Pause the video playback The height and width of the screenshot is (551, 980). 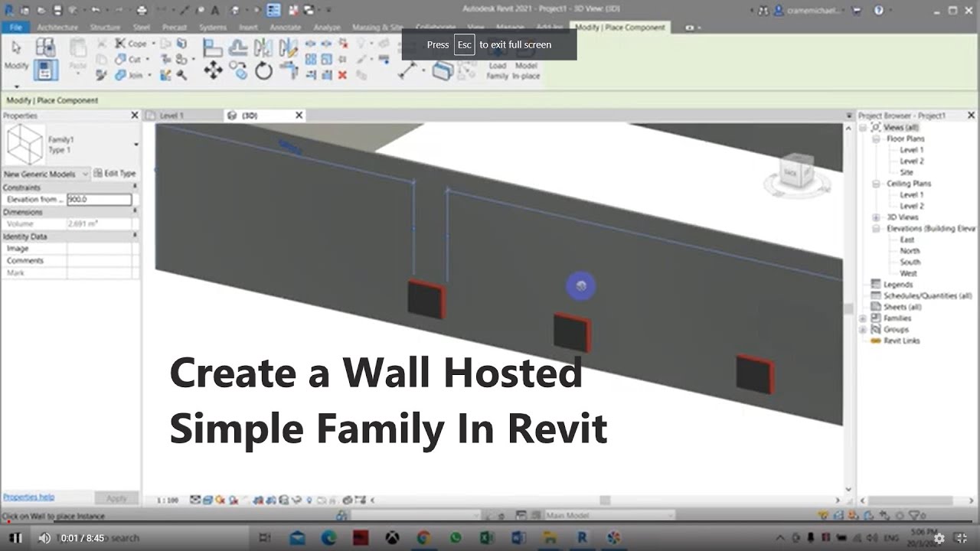click(16, 538)
